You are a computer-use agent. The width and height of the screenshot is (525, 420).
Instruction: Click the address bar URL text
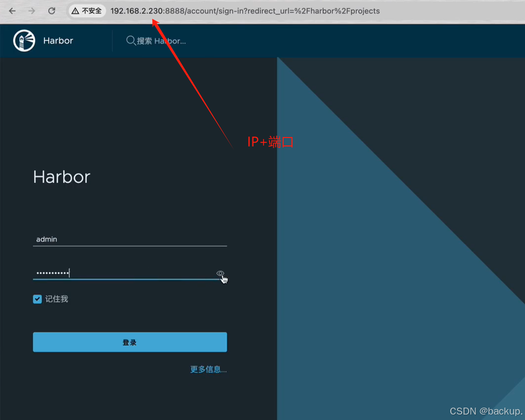click(x=245, y=11)
